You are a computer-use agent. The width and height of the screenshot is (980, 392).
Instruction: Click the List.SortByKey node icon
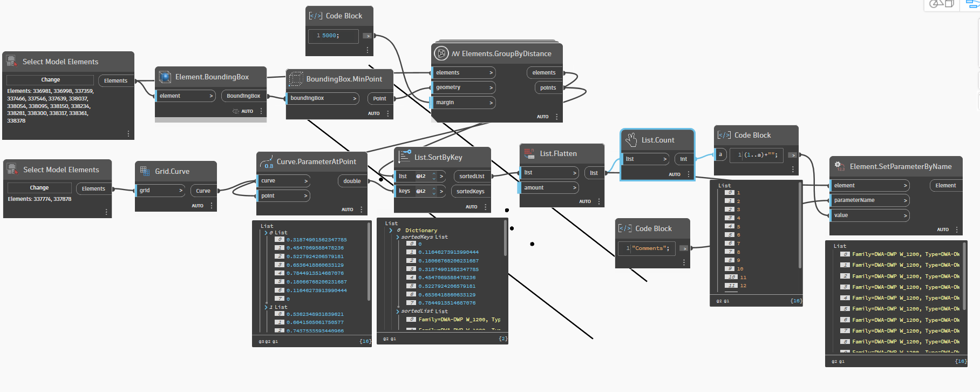[404, 157]
